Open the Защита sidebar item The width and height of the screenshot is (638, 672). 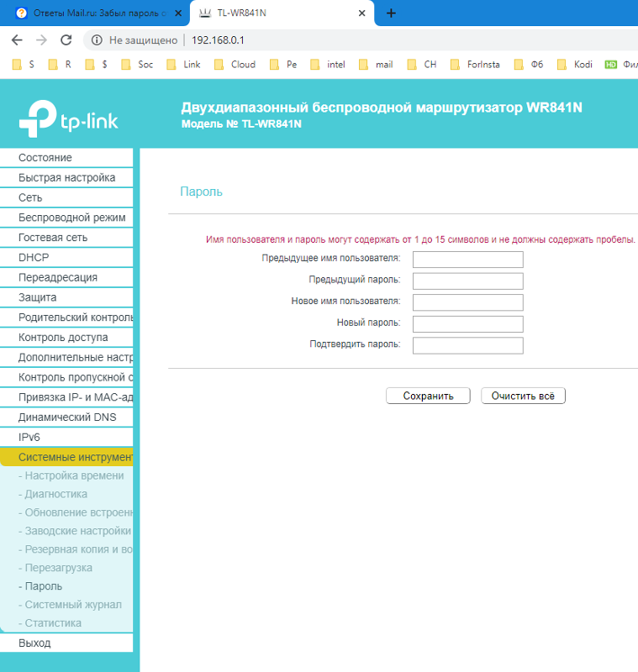[x=66, y=297]
